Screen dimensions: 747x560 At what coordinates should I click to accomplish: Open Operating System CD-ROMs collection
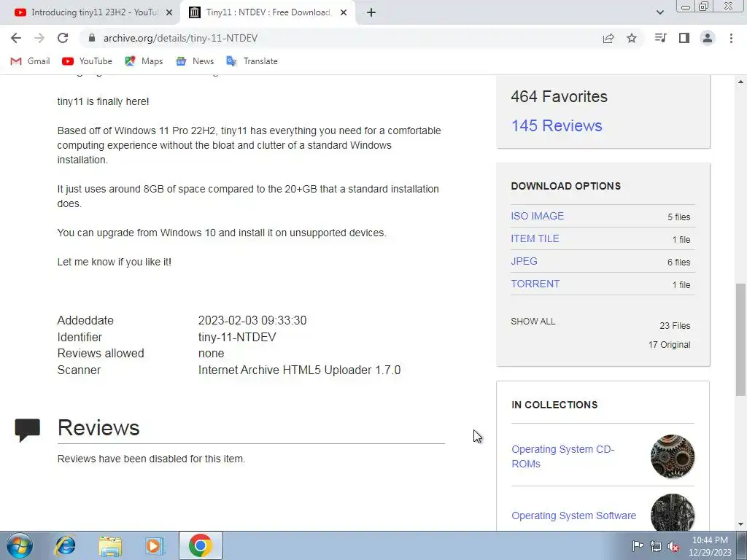coord(562,456)
